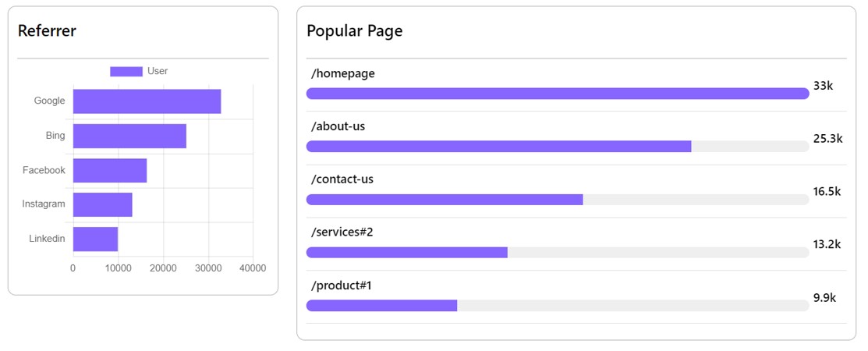
Task: Click the /services#2 progress bar
Action: (x=558, y=253)
